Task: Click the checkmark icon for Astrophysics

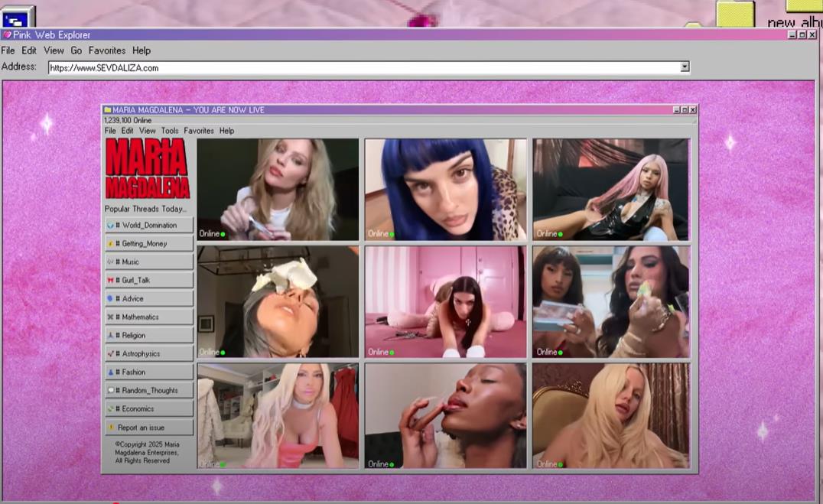Action: coord(111,353)
